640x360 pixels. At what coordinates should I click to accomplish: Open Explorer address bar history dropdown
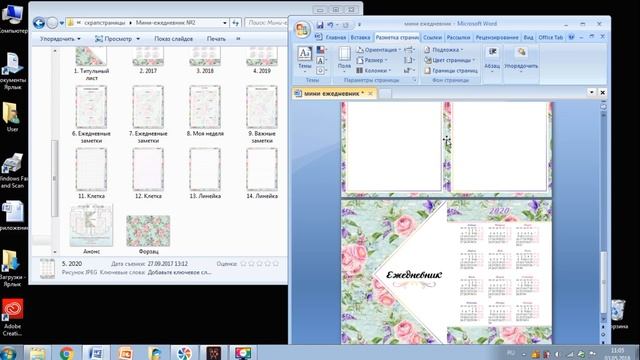[x=224, y=23]
